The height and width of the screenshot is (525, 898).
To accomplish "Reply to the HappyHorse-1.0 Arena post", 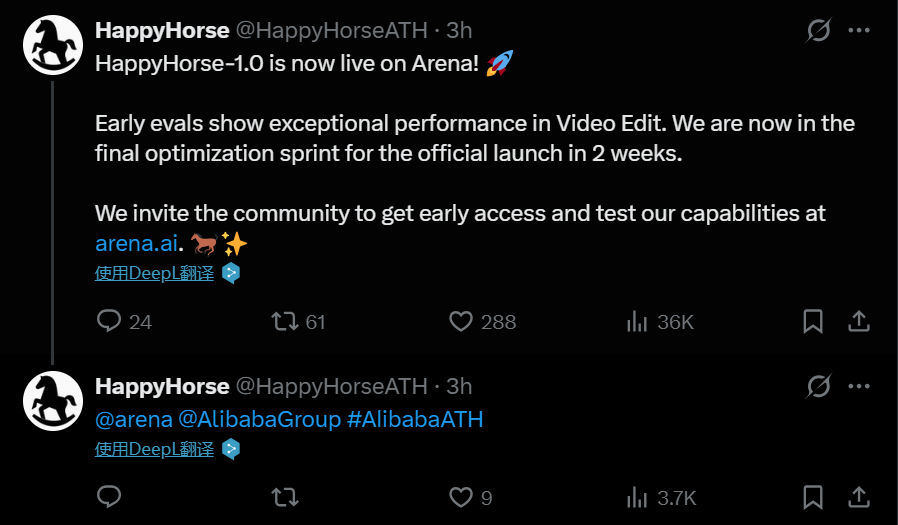I will (x=110, y=321).
